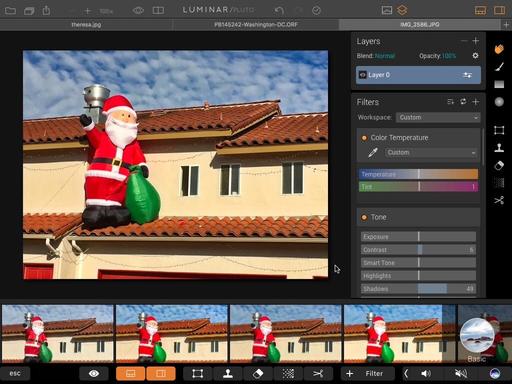The height and width of the screenshot is (384, 512).
Task: Click the zoom in plus icon
Action: click(x=87, y=11)
